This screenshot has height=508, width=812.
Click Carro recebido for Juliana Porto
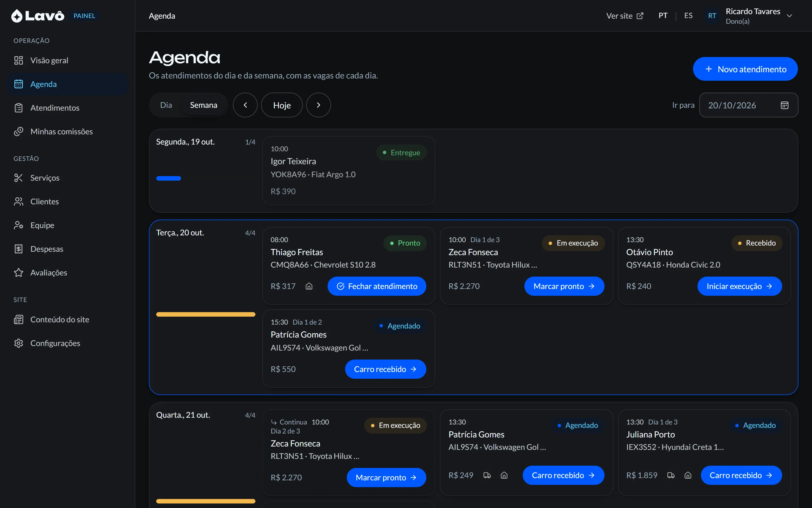click(x=741, y=475)
